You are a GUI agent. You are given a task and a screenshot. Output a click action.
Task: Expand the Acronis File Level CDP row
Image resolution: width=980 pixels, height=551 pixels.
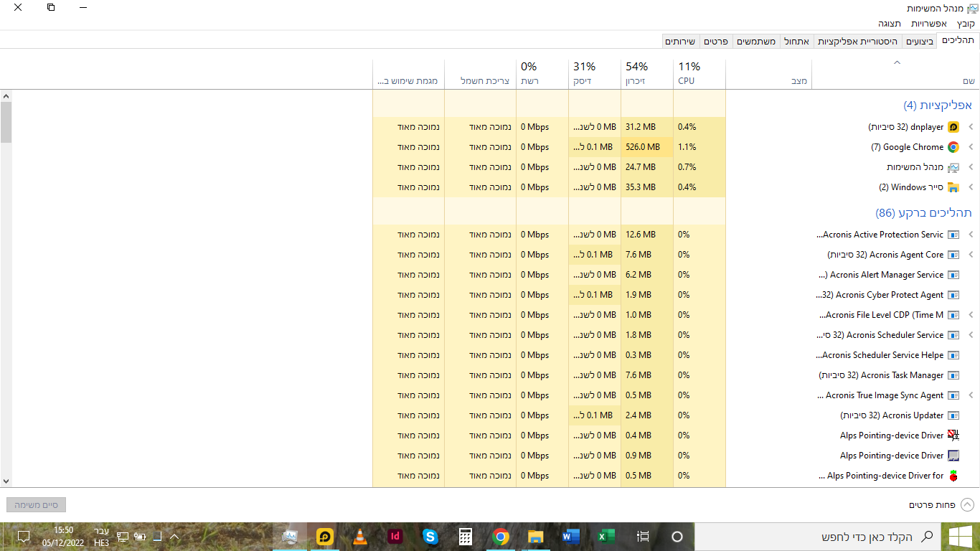pos(971,315)
